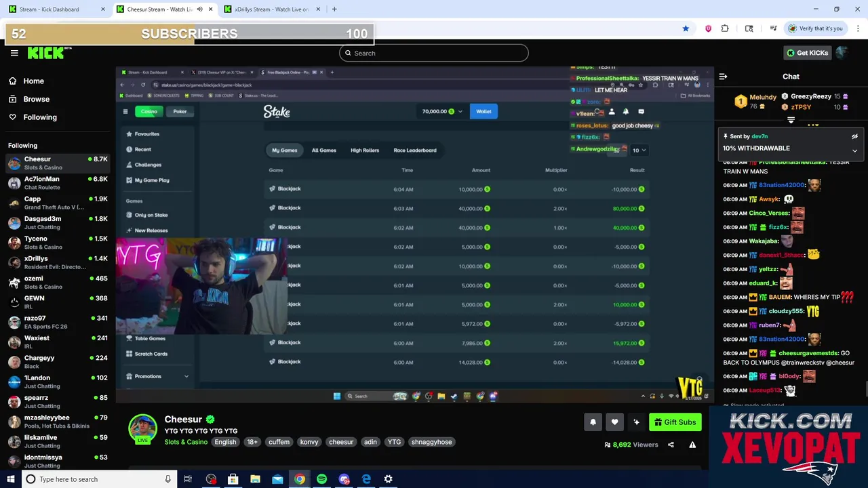Click sender name dev7n in pinned message

[759, 136]
